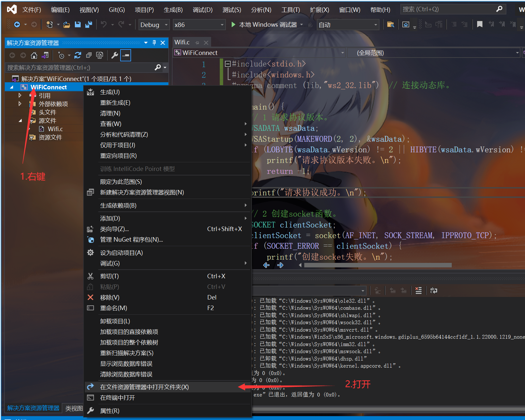Select the 头文件 folder in tree
This screenshot has height=420, width=525.
pos(47,112)
